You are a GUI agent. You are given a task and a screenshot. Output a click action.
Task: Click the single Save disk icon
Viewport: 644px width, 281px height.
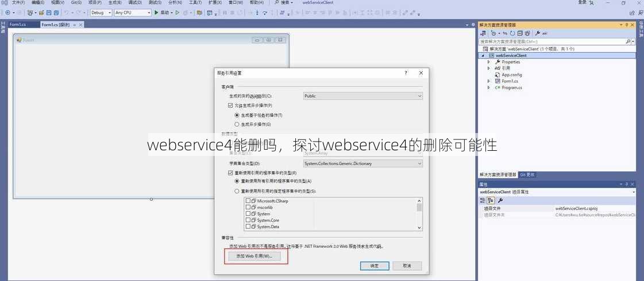point(48,12)
